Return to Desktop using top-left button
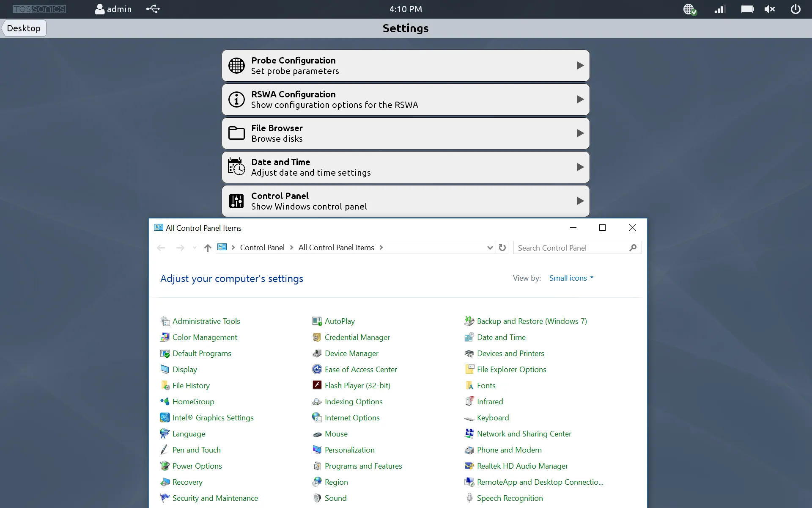 pos(24,28)
